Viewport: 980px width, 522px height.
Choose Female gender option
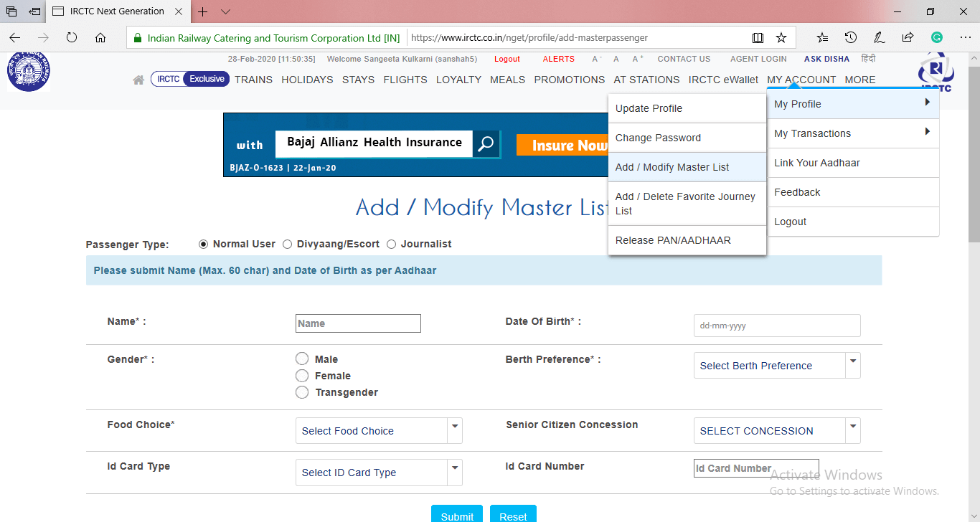click(x=302, y=376)
